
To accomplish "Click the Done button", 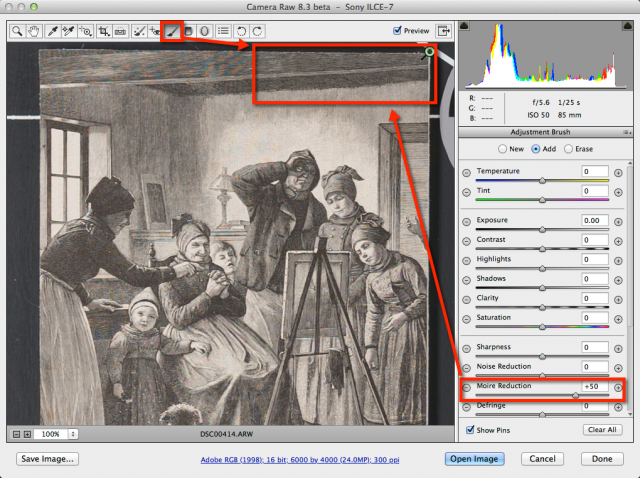I will [x=602, y=459].
